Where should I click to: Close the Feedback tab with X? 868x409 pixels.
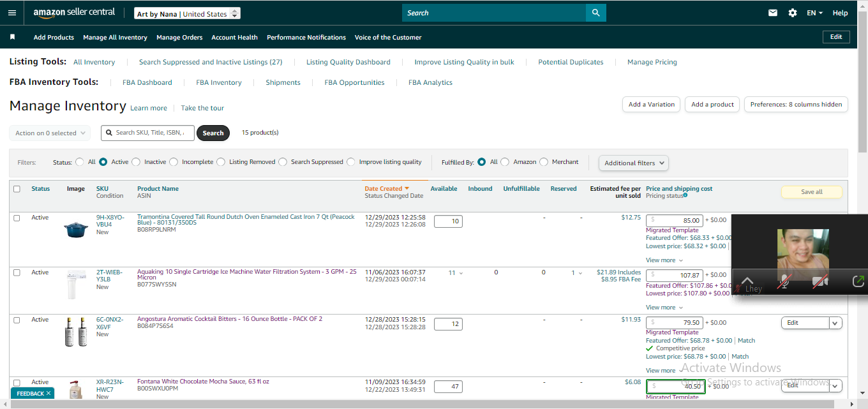pos(49,394)
